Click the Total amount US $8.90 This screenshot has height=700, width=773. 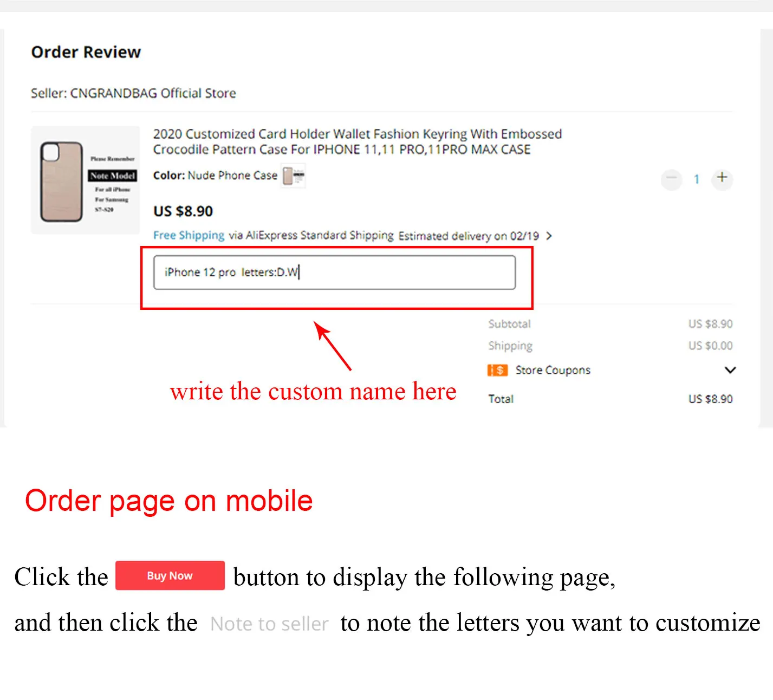pos(711,399)
